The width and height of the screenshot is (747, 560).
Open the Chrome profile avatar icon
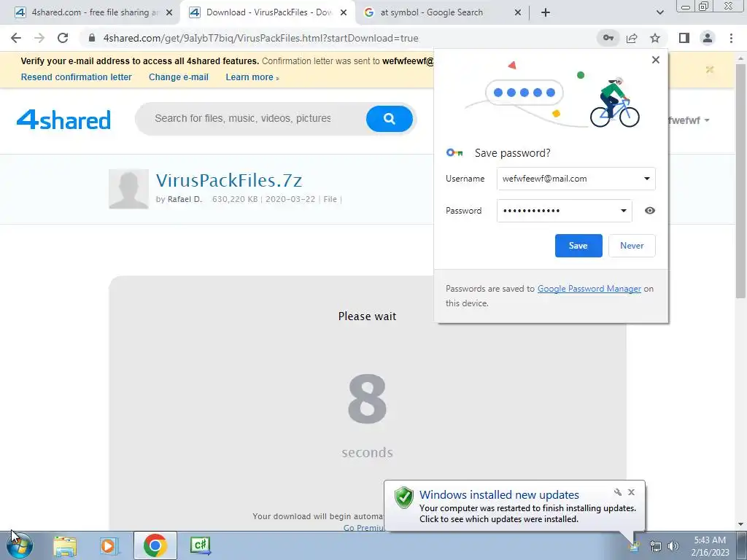(x=708, y=38)
